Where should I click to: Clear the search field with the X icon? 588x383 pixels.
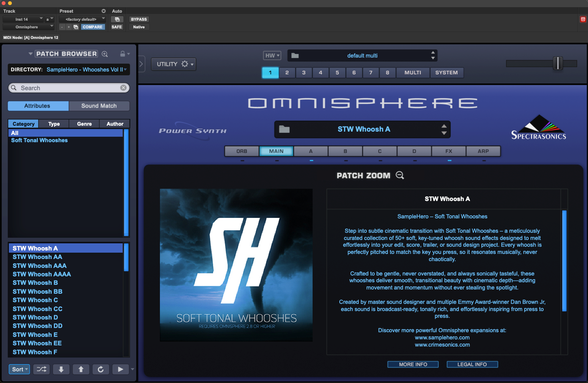tap(124, 88)
